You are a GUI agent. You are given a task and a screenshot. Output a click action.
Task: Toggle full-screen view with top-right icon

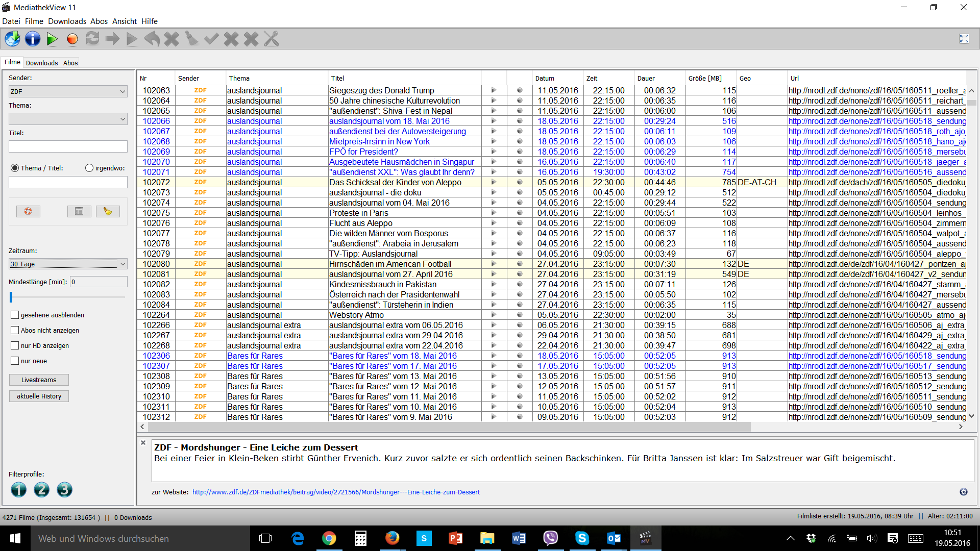tap(964, 39)
